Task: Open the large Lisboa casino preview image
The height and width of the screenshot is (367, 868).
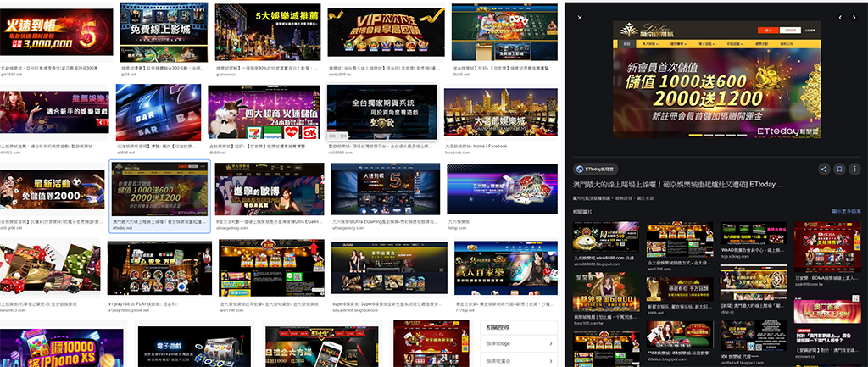Action: [716, 80]
